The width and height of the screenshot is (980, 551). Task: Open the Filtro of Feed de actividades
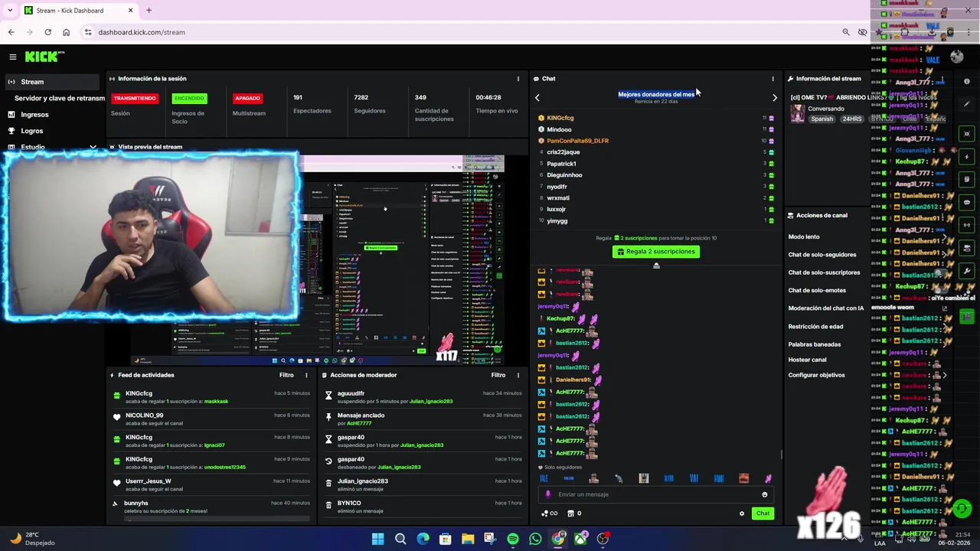tap(286, 375)
